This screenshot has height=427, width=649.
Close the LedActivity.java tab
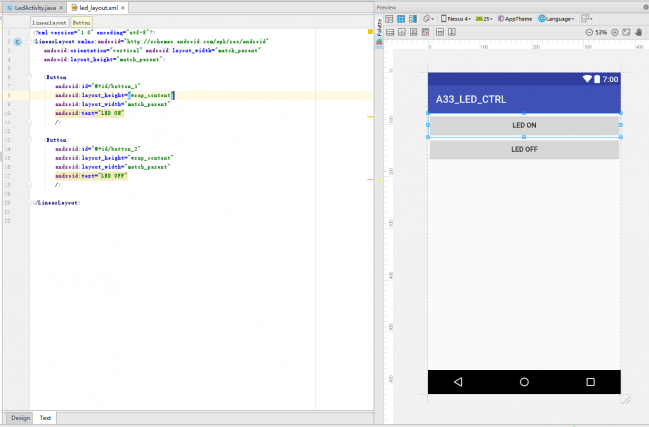[61, 7]
